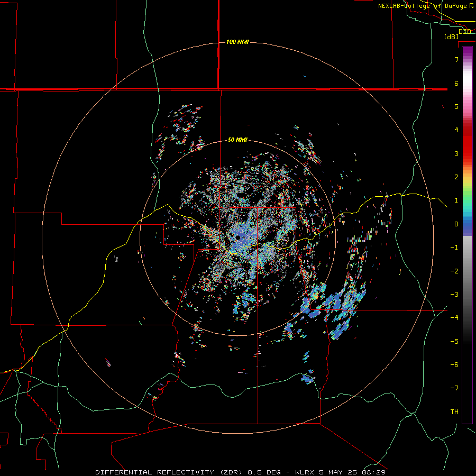
Task: Click the TH label on color scale
Action: pos(454,411)
